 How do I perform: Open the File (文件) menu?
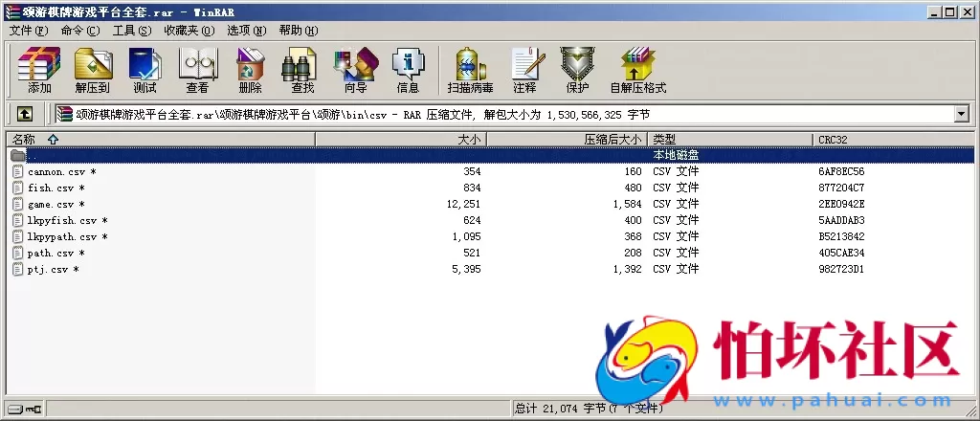coord(29,31)
